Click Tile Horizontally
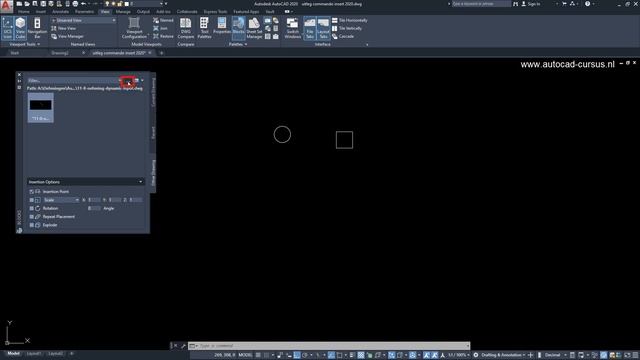 350,20
